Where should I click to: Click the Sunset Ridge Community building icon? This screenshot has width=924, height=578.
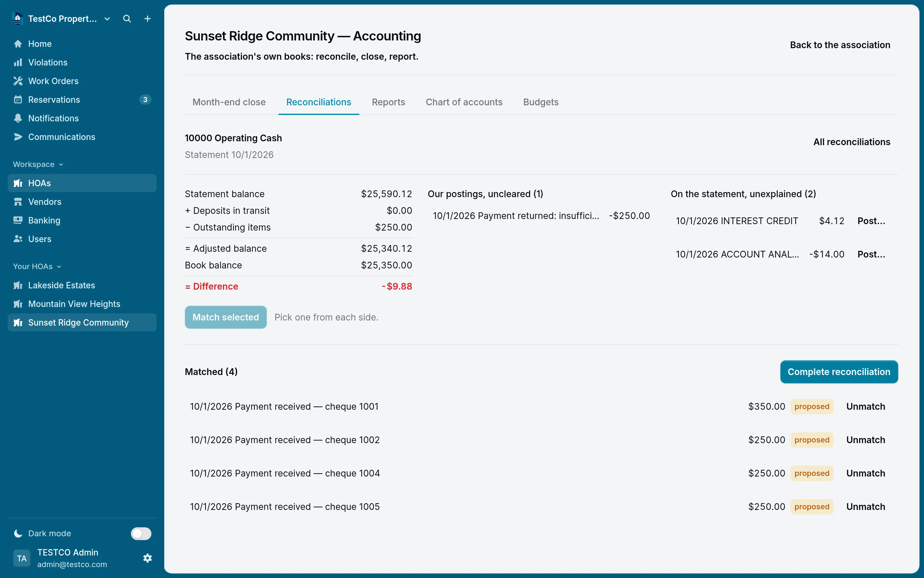(18, 323)
